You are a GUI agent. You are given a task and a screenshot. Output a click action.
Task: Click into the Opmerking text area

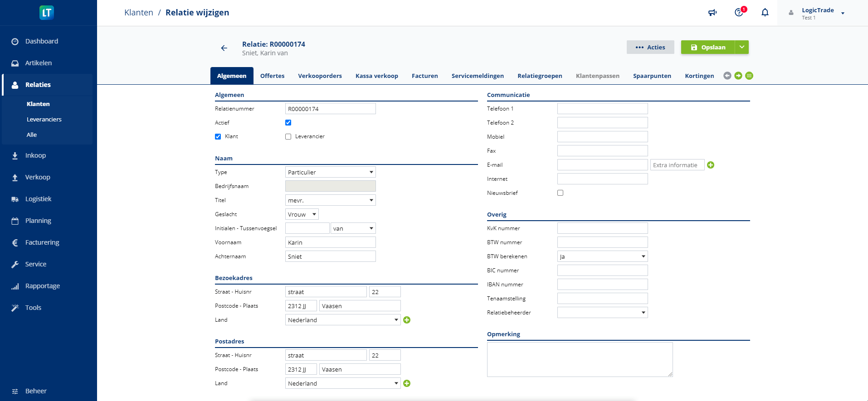click(x=580, y=359)
